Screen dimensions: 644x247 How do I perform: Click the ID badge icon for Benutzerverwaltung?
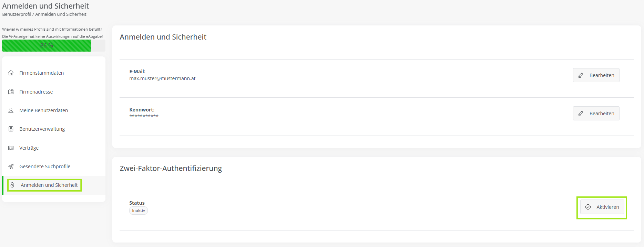tap(11, 129)
